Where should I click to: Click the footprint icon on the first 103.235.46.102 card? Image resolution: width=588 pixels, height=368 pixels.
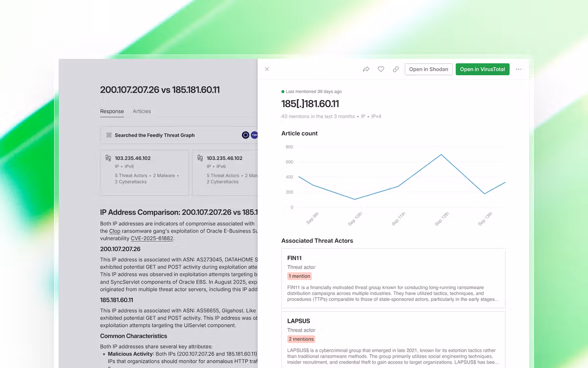pos(108,158)
